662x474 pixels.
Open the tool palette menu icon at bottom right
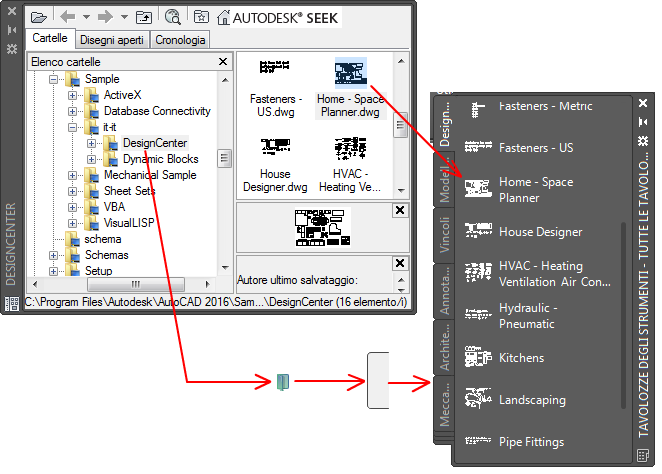(643, 455)
